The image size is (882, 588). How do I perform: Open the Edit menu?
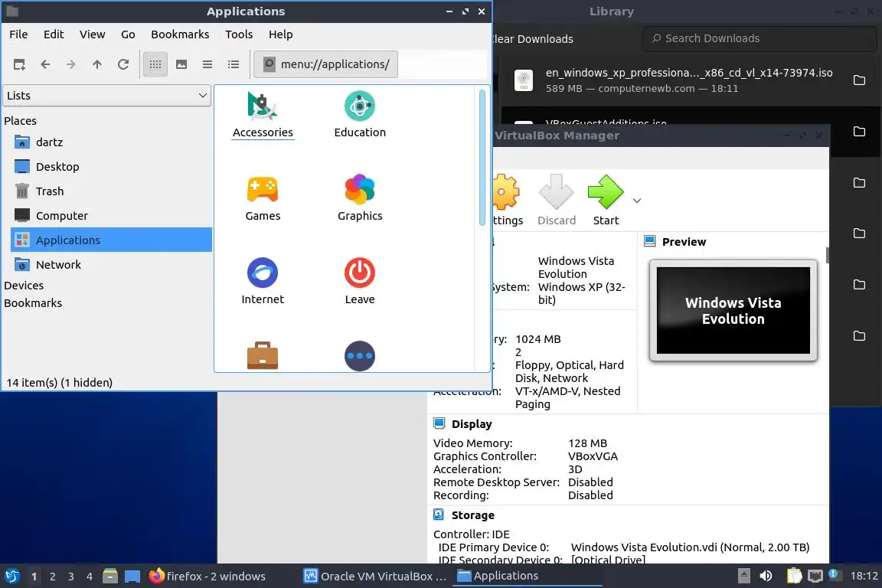[x=54, y=34]
